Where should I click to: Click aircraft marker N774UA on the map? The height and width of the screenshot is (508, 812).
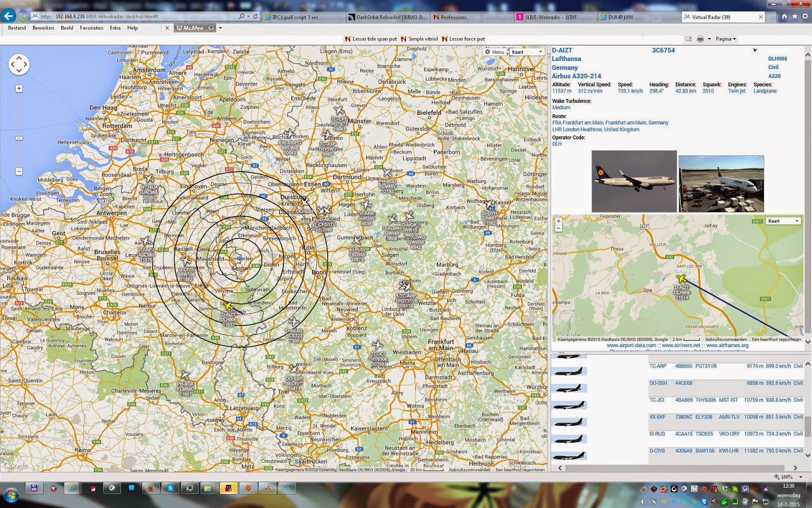pyautogui.click(x=149, y=179)
